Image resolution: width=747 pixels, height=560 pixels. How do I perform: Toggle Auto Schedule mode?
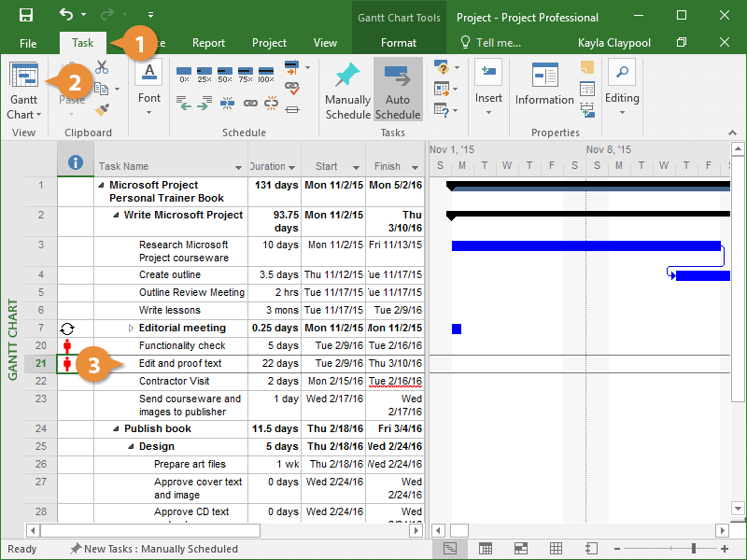tap(398, 91)
